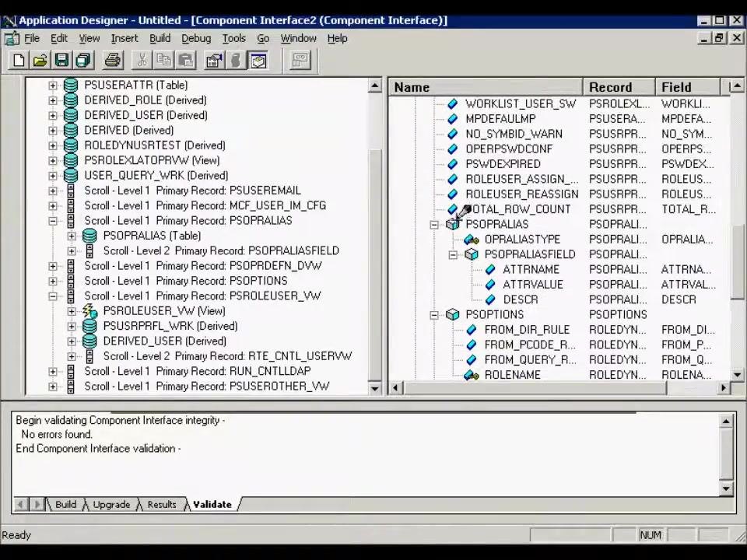
Task: Open the Window menu
Action: (x=298, y=38)
